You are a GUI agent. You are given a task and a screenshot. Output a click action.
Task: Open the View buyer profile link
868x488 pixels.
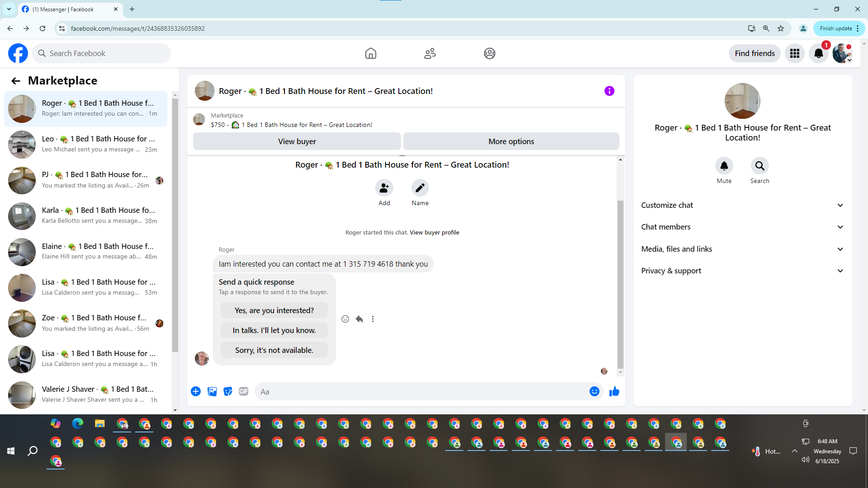click(x=434, y=233)
